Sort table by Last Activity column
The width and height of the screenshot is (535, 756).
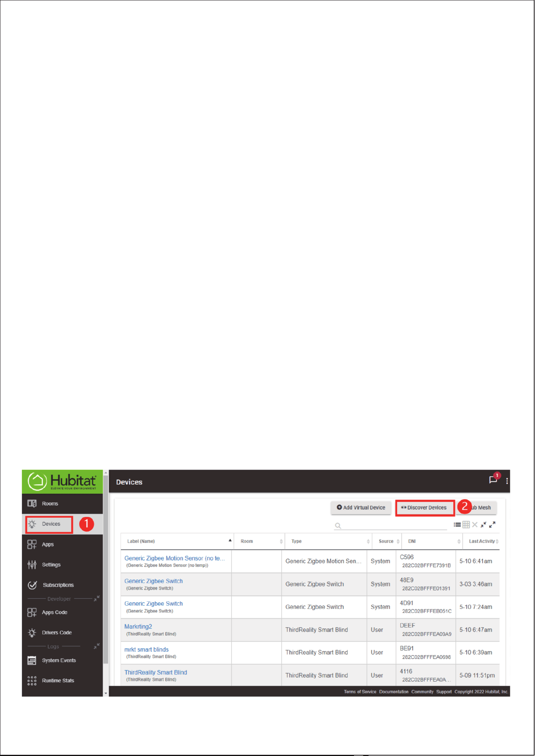coord(481,541)
